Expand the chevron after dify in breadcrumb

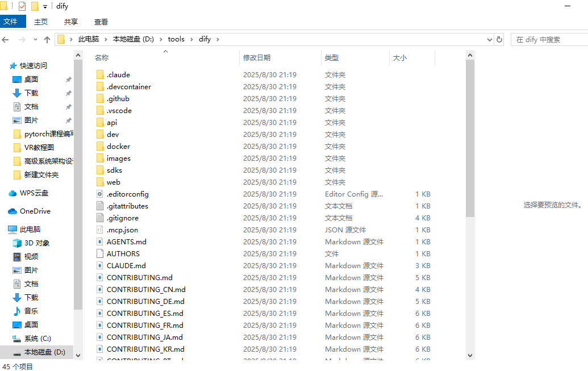218,39
